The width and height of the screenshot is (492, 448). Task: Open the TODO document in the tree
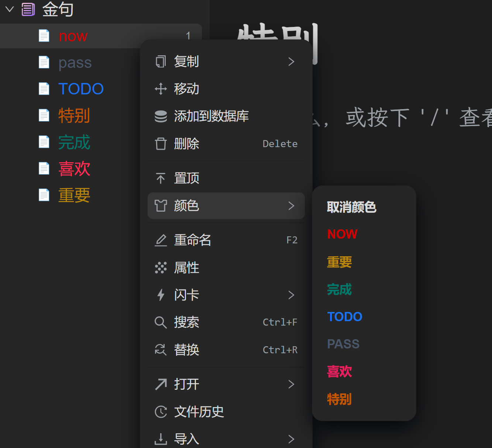coord(81,89)
